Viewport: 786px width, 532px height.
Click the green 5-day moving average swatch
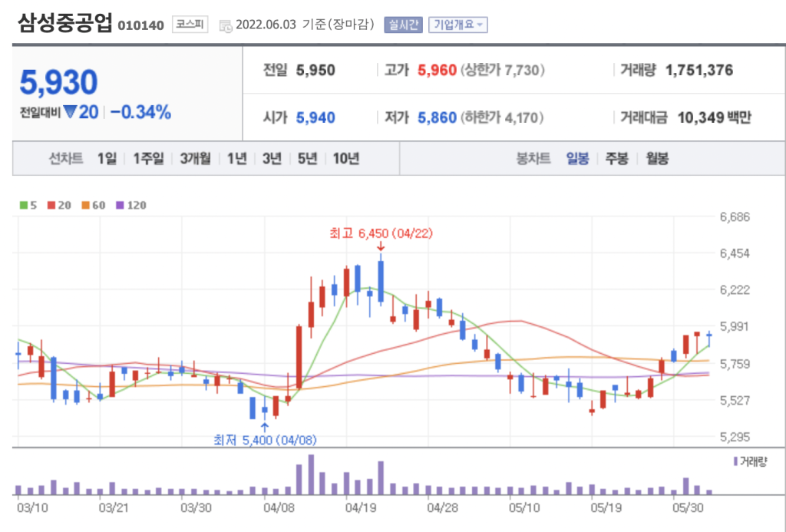24,206
